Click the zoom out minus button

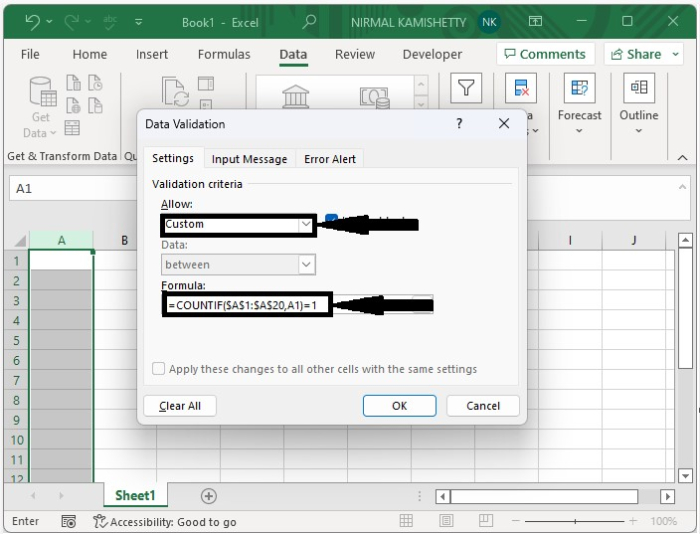click(516, 521)
